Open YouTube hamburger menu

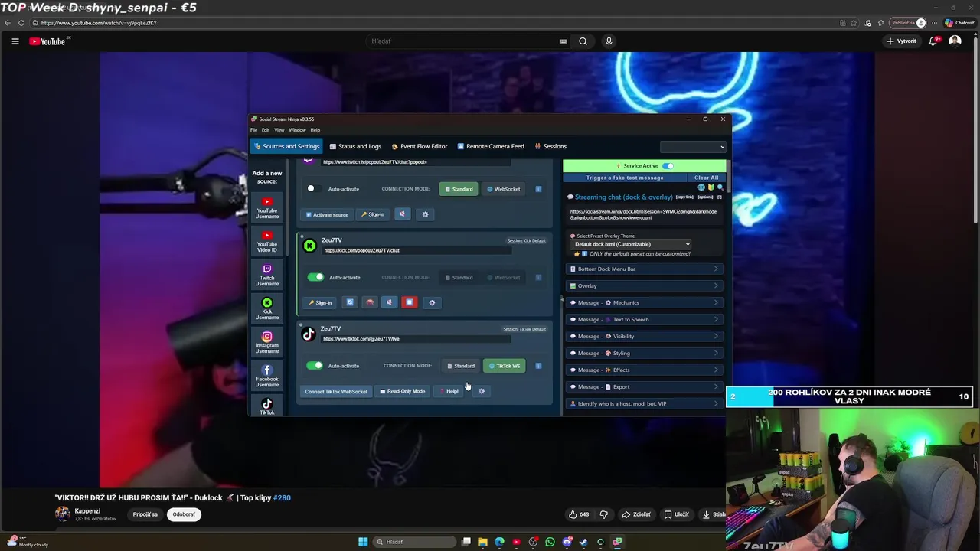coord(15,41)
